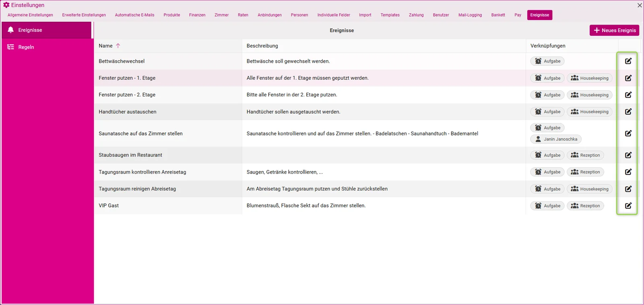644x305 pixels.
Task: Open the Templates tab
Action: click(390, 15)
